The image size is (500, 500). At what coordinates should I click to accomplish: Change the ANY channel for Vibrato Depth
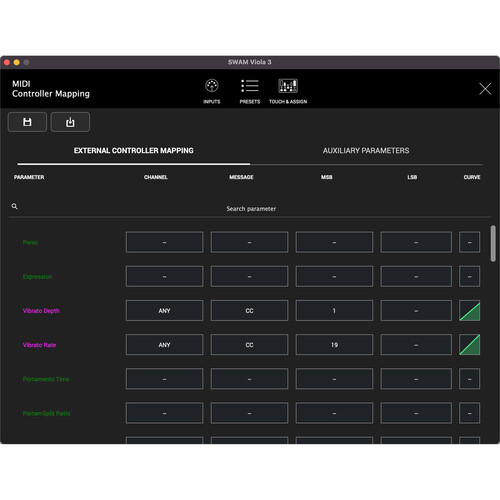pyautogui.click(x=164, y=311)
